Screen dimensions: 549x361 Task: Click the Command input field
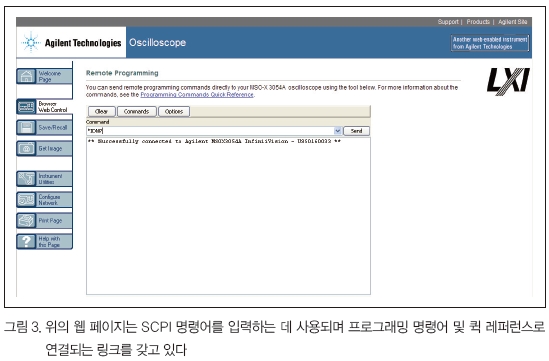click(210, 131)
